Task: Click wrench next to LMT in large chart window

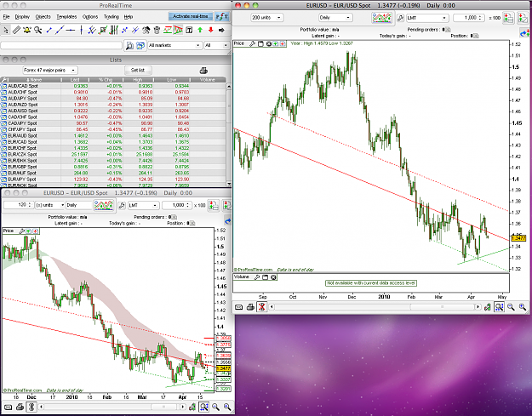Action: coord(400,18)
